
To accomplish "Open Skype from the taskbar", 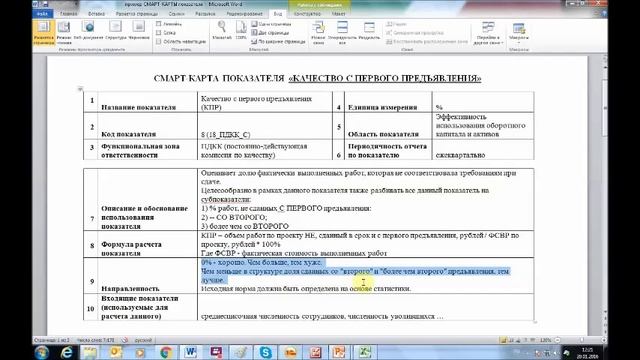I will point(265,352).
